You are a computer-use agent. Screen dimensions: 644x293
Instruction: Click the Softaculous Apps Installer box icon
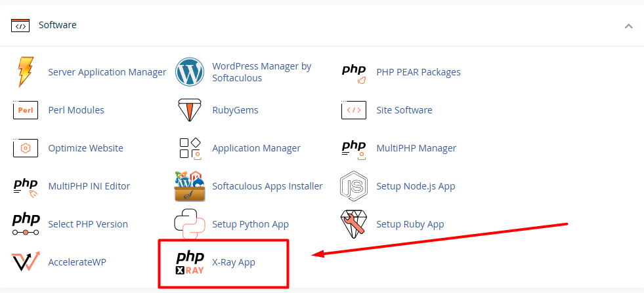[189, 186]
